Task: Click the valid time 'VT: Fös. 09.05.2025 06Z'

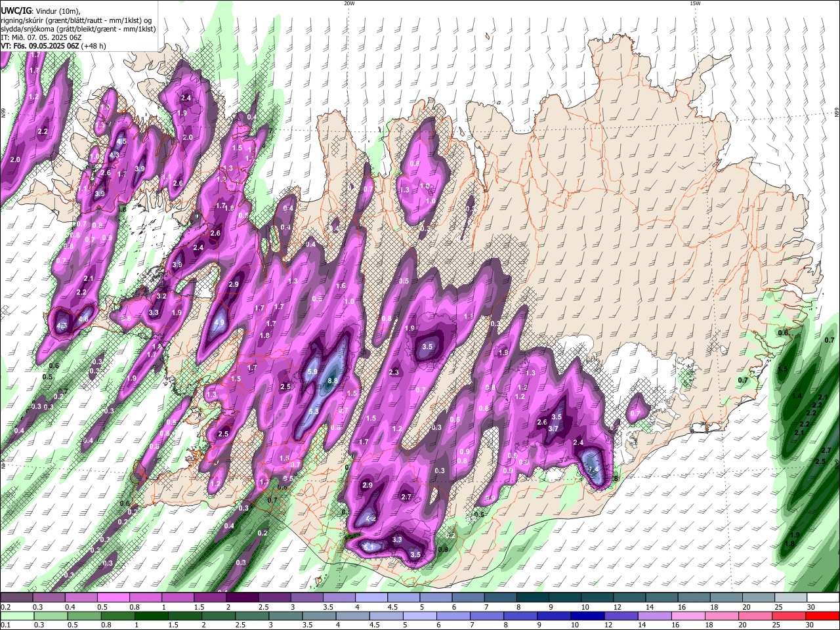Action: (x=41, y=46)
